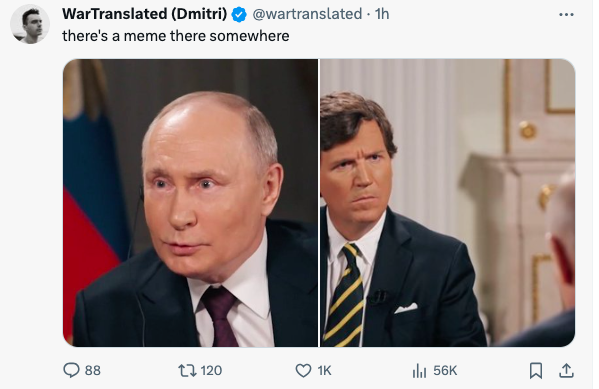Viewport: 599px width, 389px height.
Task: Click the 56K views count
Action: pyautogui.click(x=445, y=370)
